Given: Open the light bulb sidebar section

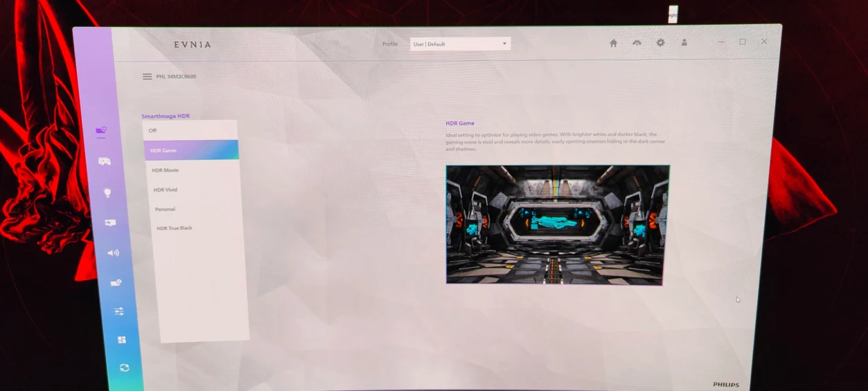Looking at the screenshot, I should tap(107, 193).
